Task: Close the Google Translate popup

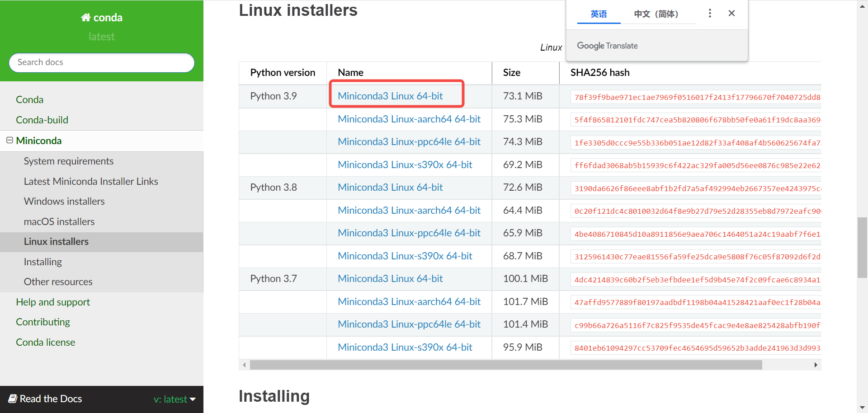Action: click(x=731, y=14)
